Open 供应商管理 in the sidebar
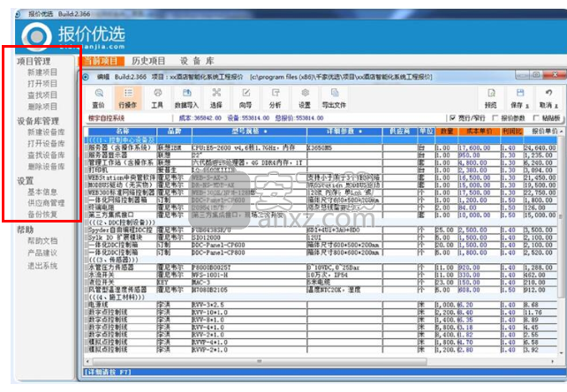 tap(46, 203)
